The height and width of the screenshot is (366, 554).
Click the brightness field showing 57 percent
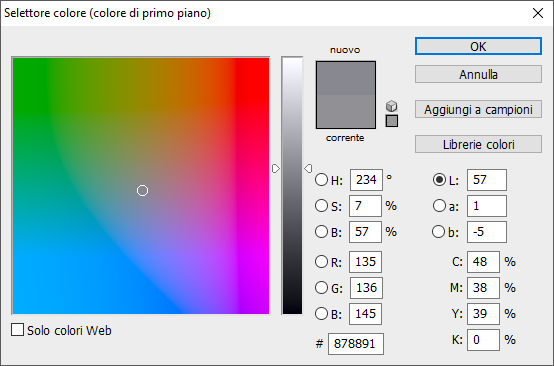(x=365, y=232)
